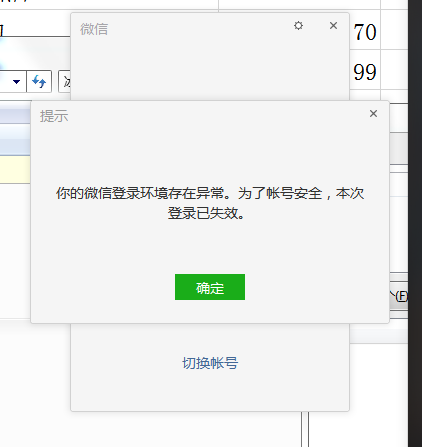
Task: Click the 提示 dialog title text
Action: tap(54, 116)
